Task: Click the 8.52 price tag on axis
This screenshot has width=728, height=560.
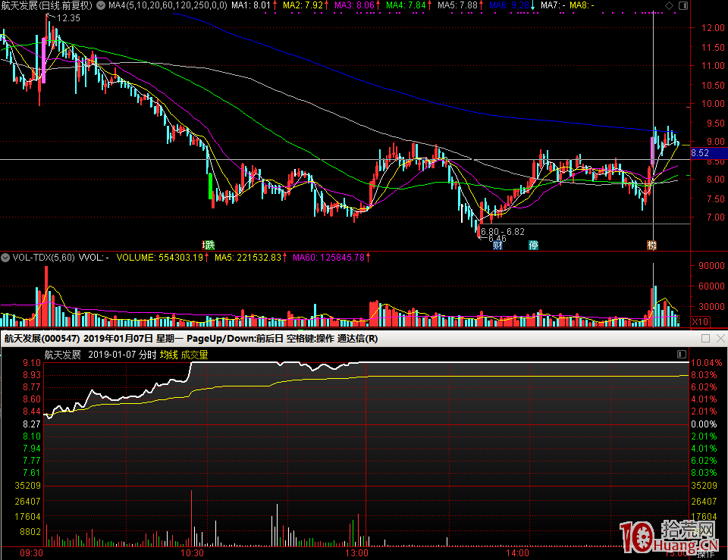Action: pos(701,153)
